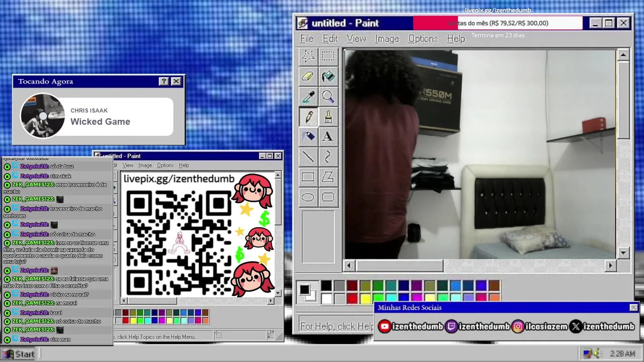Pick dark red in the large palette
The width and height of the screenshot is (644, 362).
[x=352, y=286]
